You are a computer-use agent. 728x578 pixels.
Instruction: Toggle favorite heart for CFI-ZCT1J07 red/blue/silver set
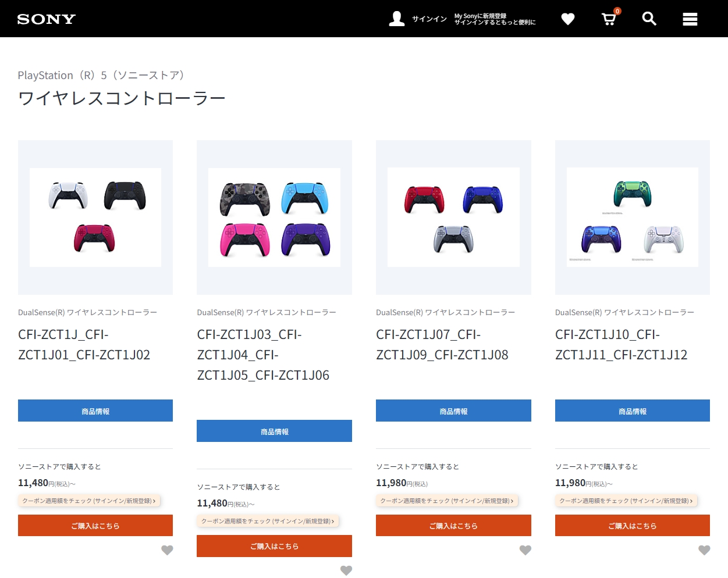525,550
